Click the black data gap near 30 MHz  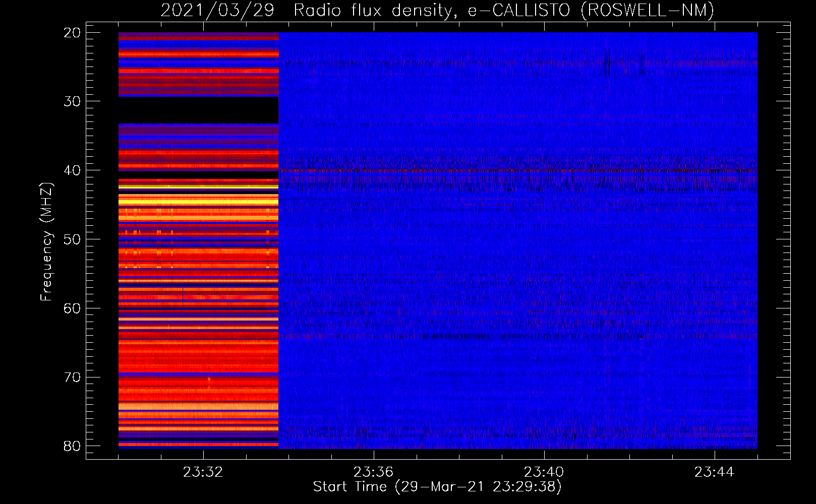(x=198, y=110)
